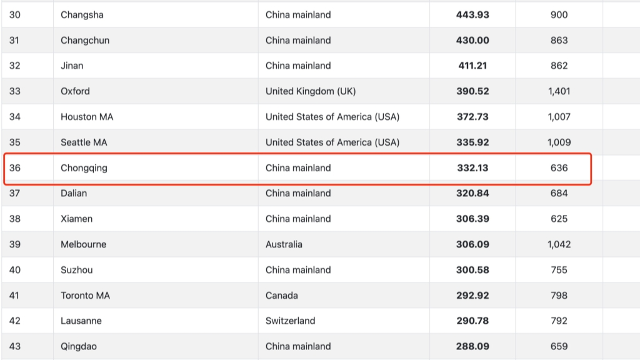The image size is (640, 360).
Task: Click the Oxford city name
Action: point(75,91)
